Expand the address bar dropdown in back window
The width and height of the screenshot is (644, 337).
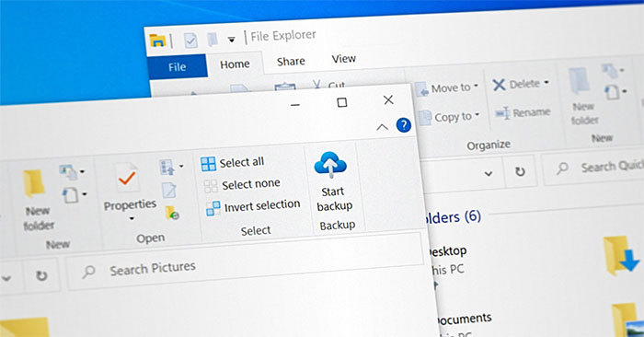(x=489, y=173)
